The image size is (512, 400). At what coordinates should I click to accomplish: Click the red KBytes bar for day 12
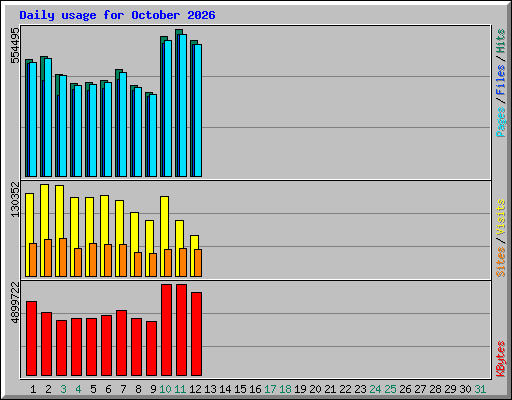point(196,334)
